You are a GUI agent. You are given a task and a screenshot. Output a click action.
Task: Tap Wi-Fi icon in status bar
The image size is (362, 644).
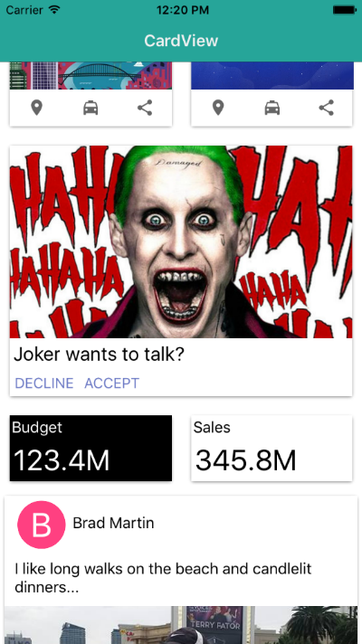click(x=53, y=9)
